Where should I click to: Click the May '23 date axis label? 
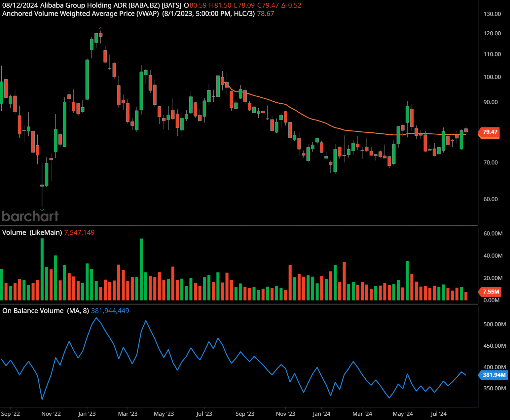tap(164, 414)
